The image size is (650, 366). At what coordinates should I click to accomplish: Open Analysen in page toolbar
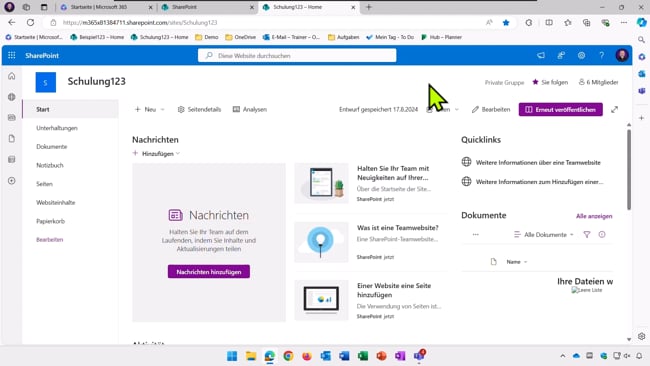pyautogui.click(x=250, y=109)
